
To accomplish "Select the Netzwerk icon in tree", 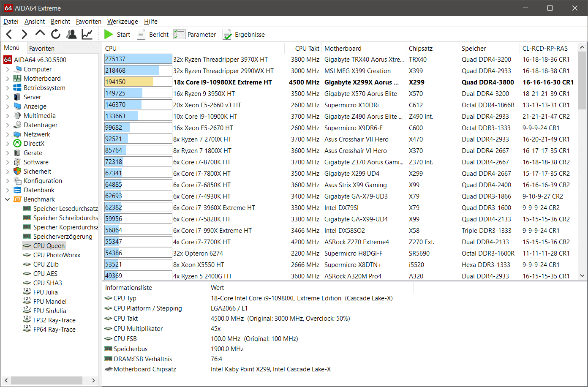I will 17,134.
